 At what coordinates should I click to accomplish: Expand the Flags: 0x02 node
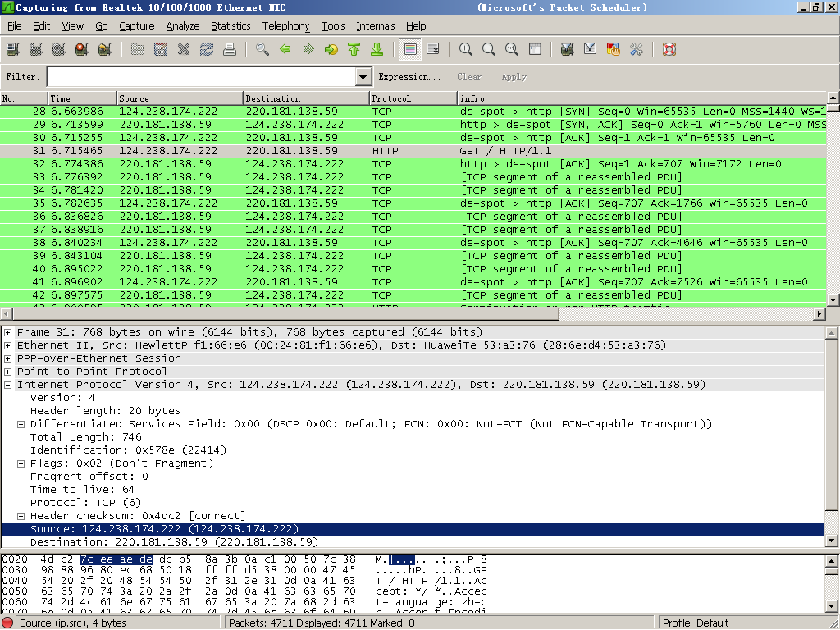tap(21, 463)
